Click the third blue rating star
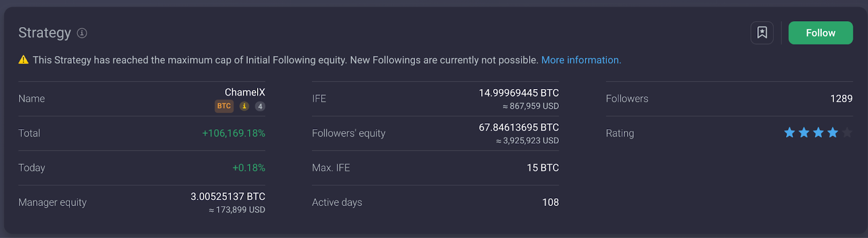Image resolution: width=868 pixels, height=238 pixels. [818, 133]
